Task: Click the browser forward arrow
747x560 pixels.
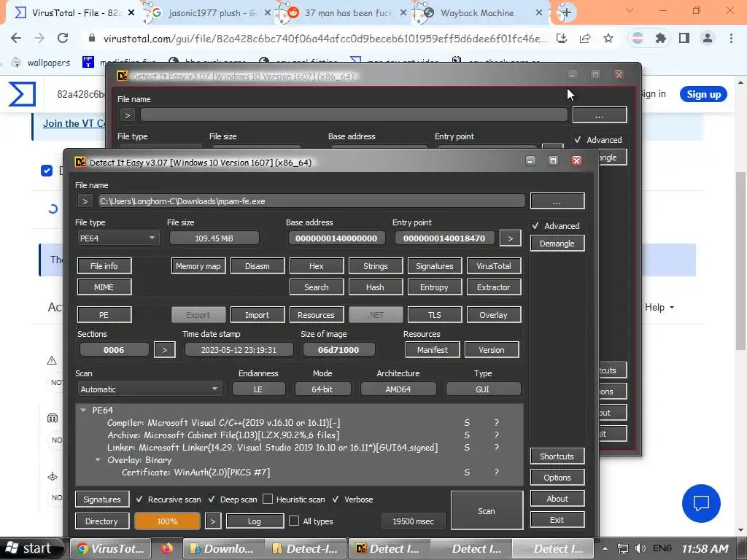Action: (x=39, y=38)
